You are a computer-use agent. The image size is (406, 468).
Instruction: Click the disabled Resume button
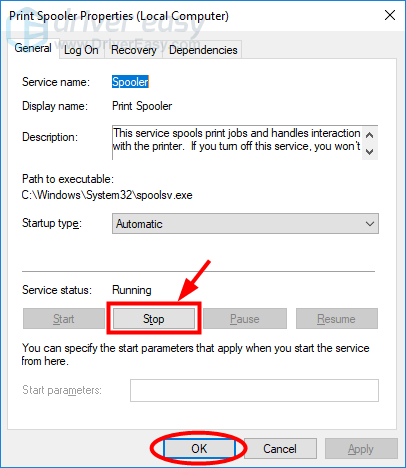(336, 319)
